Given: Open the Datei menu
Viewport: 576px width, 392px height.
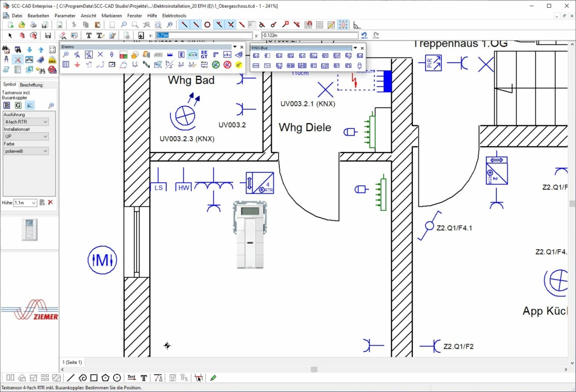Looking at the screenshot, I should click(17, 16).
